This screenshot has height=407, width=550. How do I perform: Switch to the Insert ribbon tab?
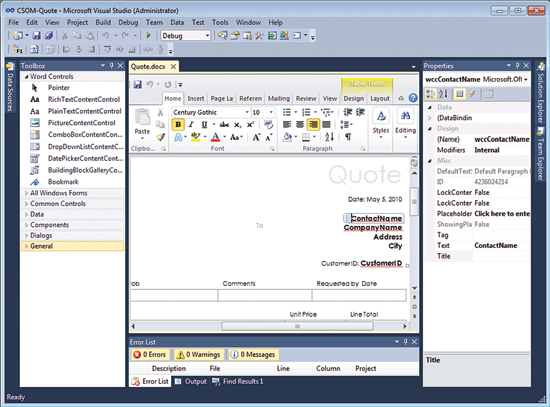[196, 99]
